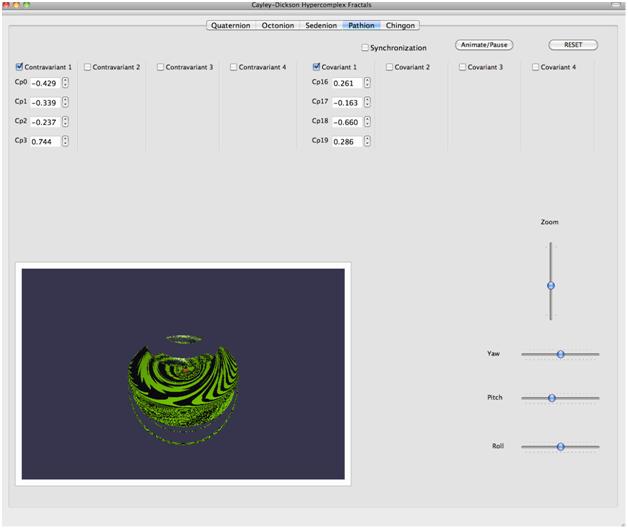
Task: Adjust the Cp16 stepper arrows
Action: [x=368, y=83]
